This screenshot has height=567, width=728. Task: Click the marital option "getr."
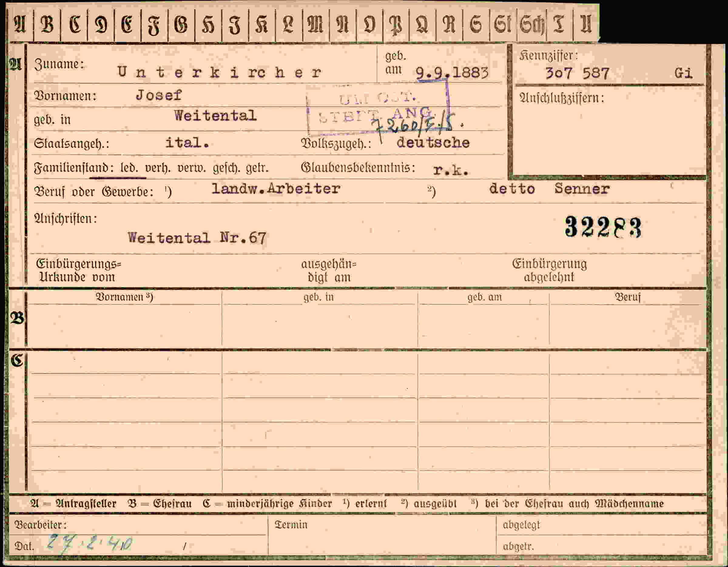(x=257, y=168)
